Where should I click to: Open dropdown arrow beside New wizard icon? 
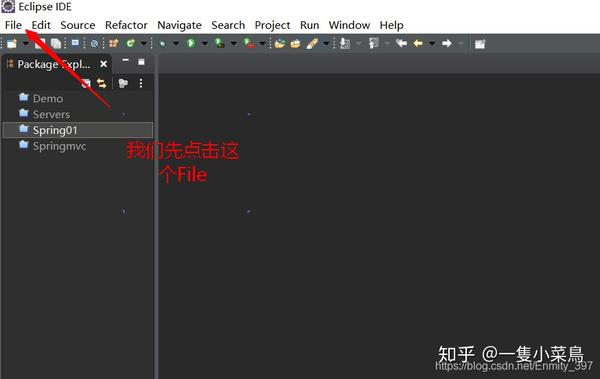point(26,44)
